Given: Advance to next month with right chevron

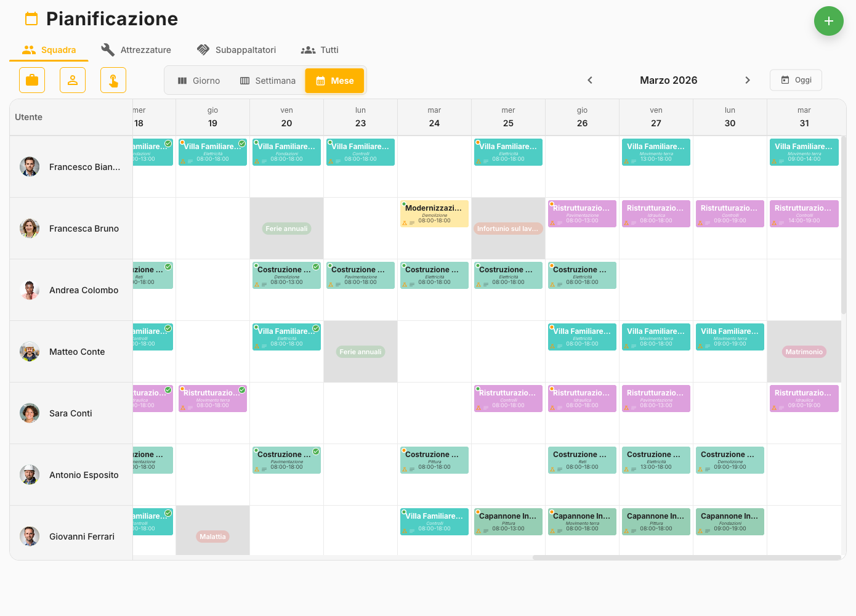Looking at the screenshot, I should coord(747,80).
